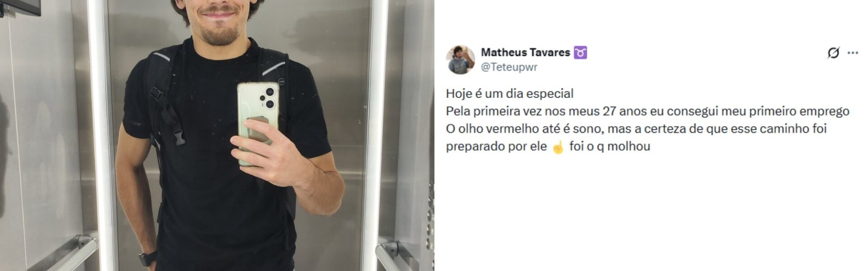Click the phrase "foi o q molhou"
Viewport: 868px width, 271px height.
click(x=609, y=146)
